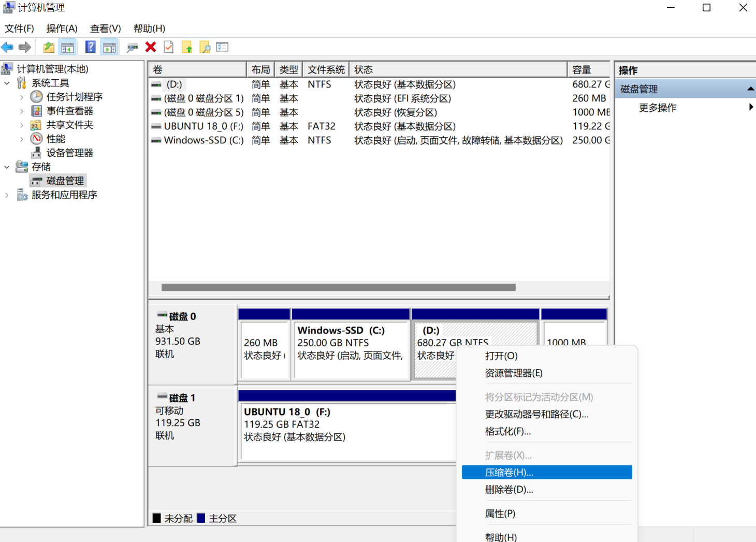This screenshot has height=542, width=756.
Task: Collapse the 系统工具 tree node
Action: click(x=7, y=83)
